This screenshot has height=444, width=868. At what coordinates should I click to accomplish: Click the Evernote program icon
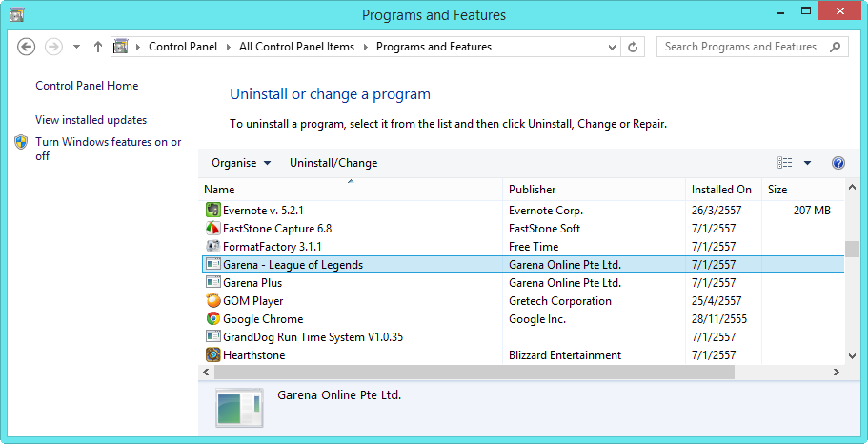[213, 211]
